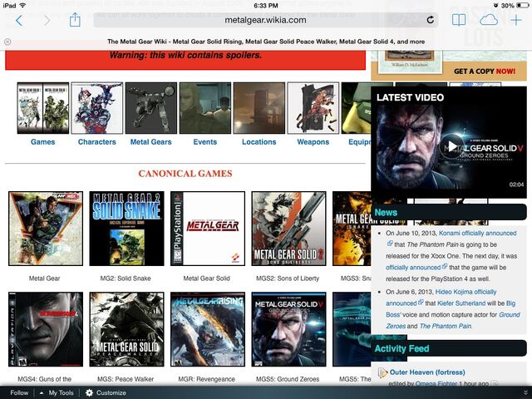532x399 pixels.
Task: Open Konami officially announced news link
Action: [478, 233]
